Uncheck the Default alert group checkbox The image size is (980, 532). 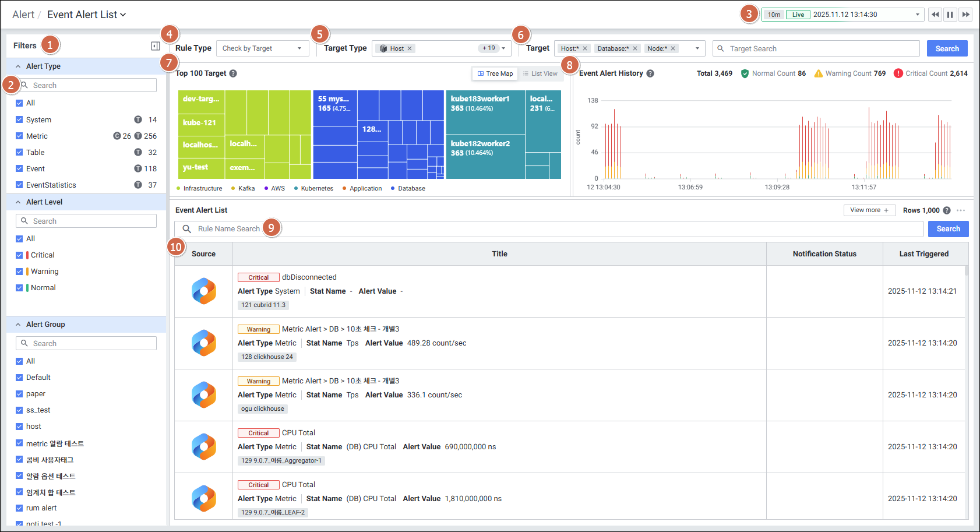click(19, 378)
